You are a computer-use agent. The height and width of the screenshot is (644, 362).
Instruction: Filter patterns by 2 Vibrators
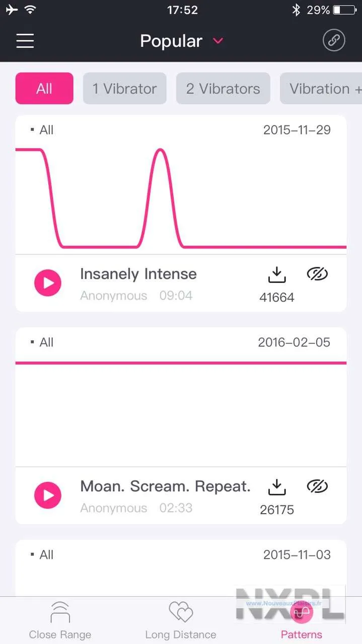tap(223, 89)
